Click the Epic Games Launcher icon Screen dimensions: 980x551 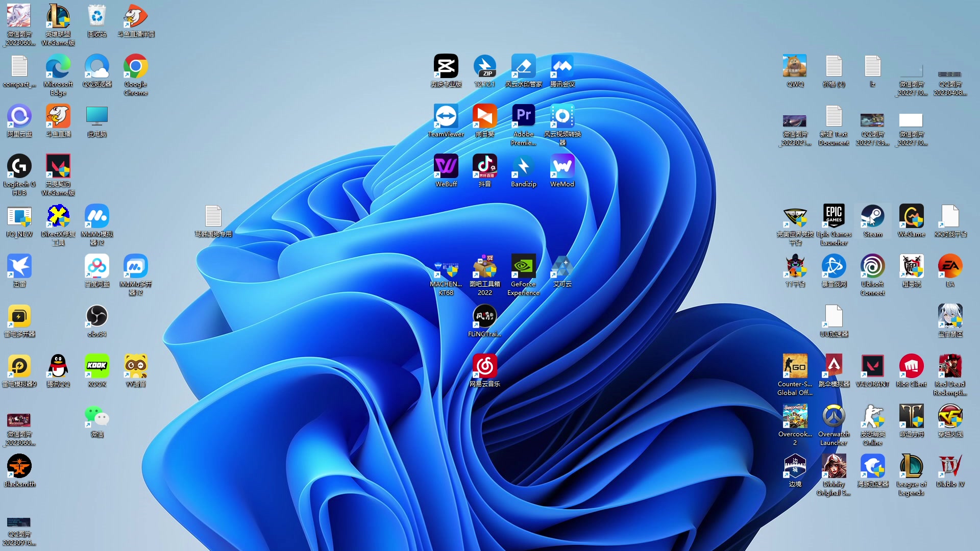tap(834, 216)
